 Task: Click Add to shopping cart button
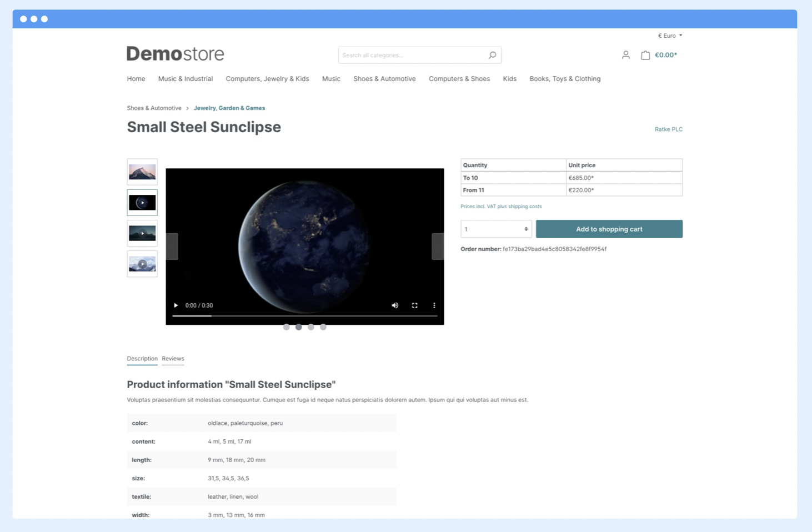point(609,229)
